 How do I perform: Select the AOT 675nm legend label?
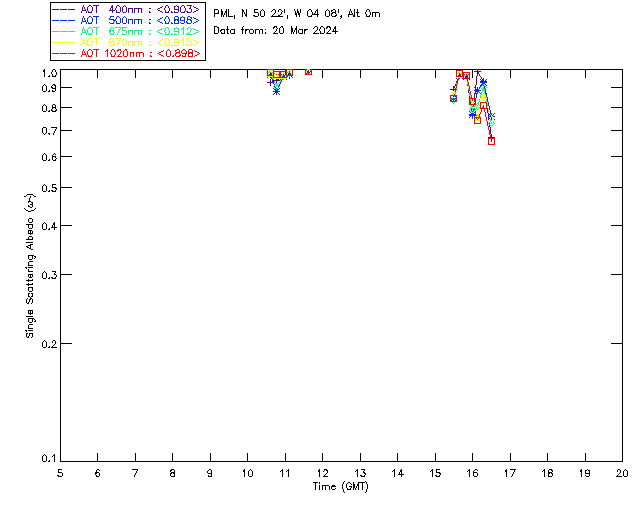[140, 31]
